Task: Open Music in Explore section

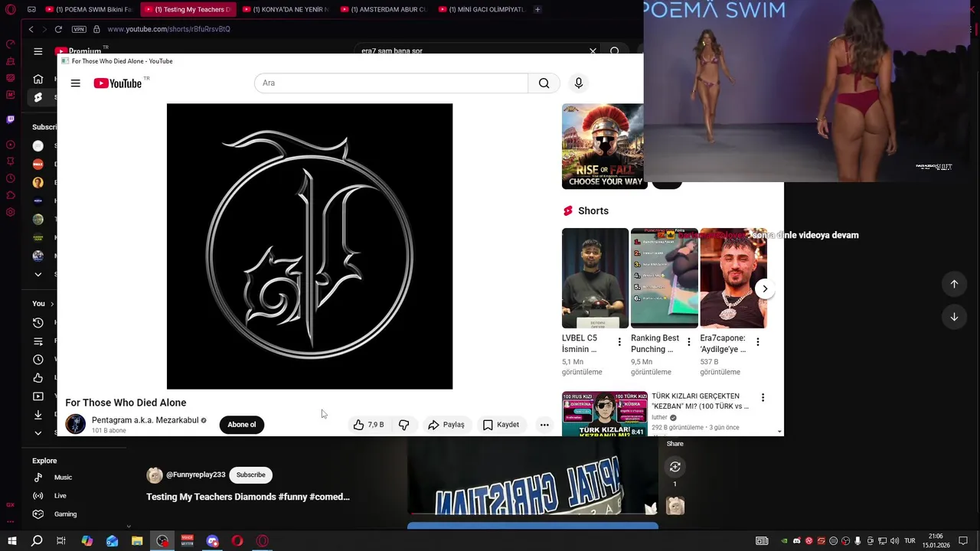Action: pos(63,478)
